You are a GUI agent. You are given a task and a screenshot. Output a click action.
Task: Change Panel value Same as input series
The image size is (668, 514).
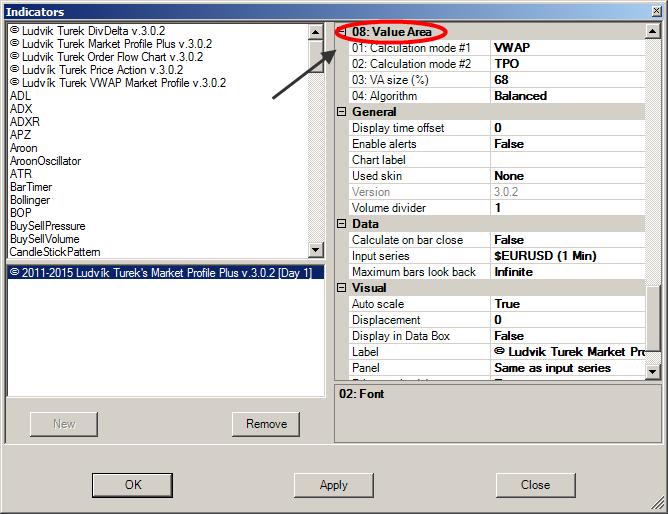[x=568, y=368]
